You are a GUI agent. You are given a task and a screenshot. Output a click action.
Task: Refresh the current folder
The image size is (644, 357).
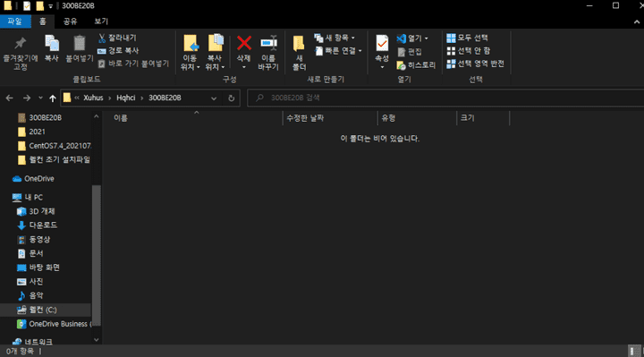coord(232,98)
